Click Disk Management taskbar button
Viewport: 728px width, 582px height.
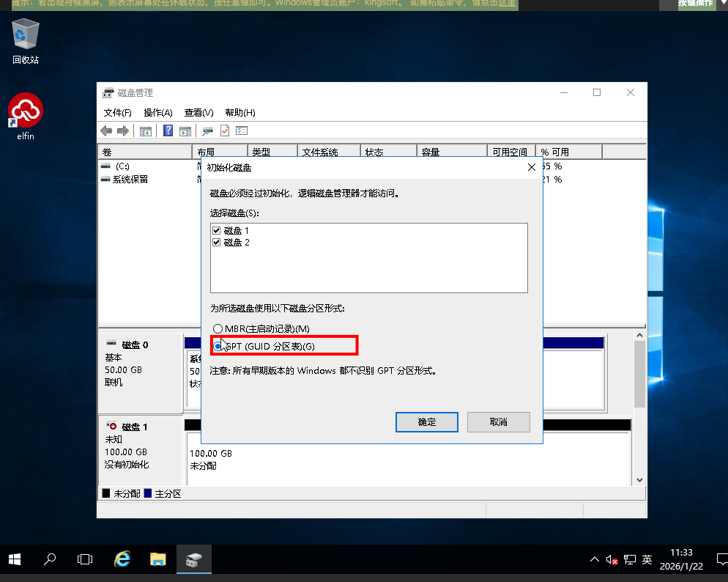point(194,559)
